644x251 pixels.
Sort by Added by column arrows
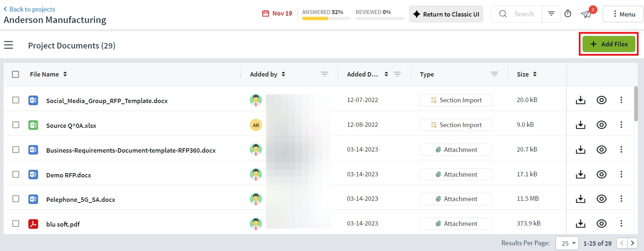[x=283, y=74]
